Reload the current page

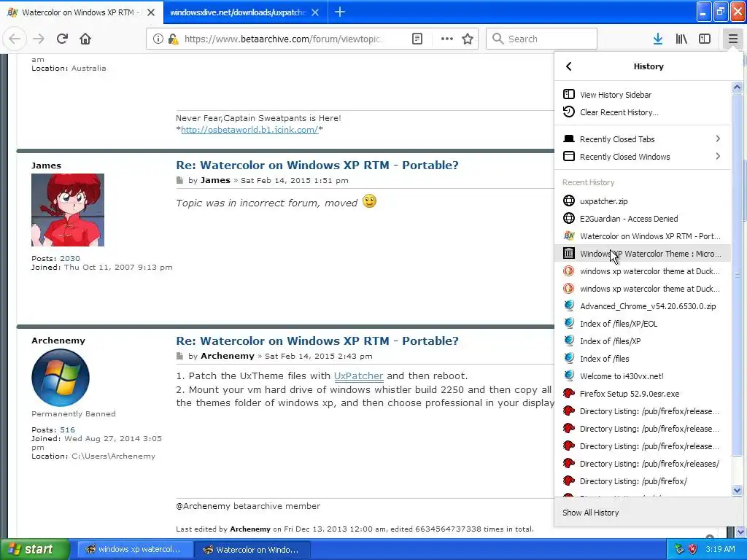coord(62,39)
